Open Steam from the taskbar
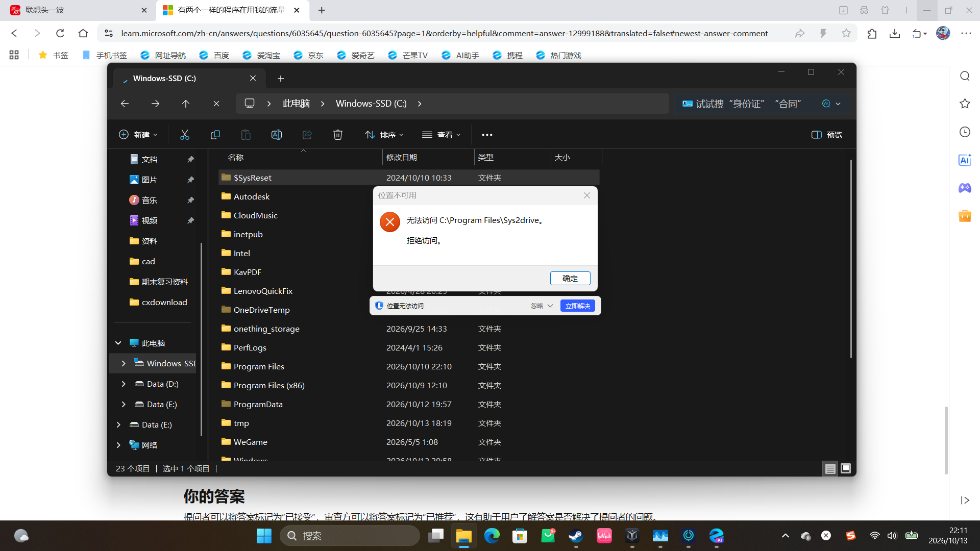 pyautogui.click(x=576, y=536)
